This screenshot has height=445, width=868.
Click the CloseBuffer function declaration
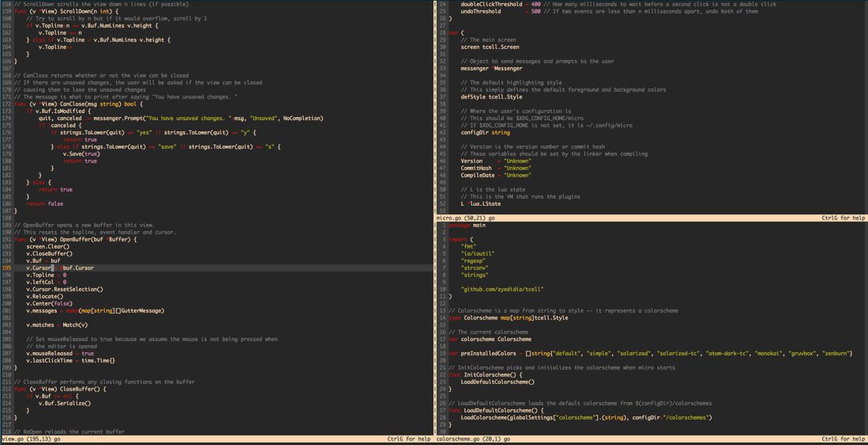click(x=60, y=389)
